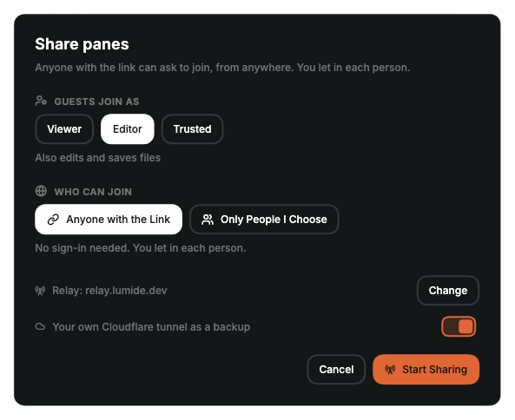
Task: Choose Only People I Choose option
Action: pyautogui.click(x=264, y=220)
